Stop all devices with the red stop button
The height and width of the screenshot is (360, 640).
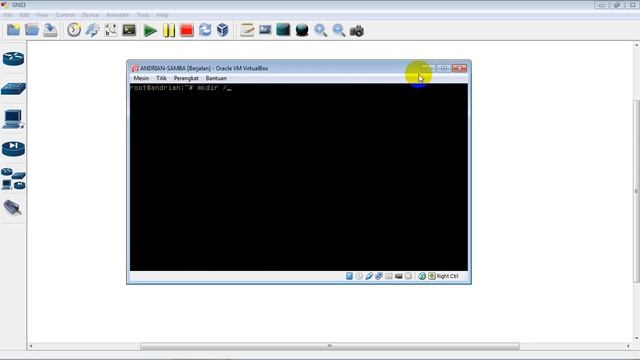pyautogui.click(x=187, y=31)
